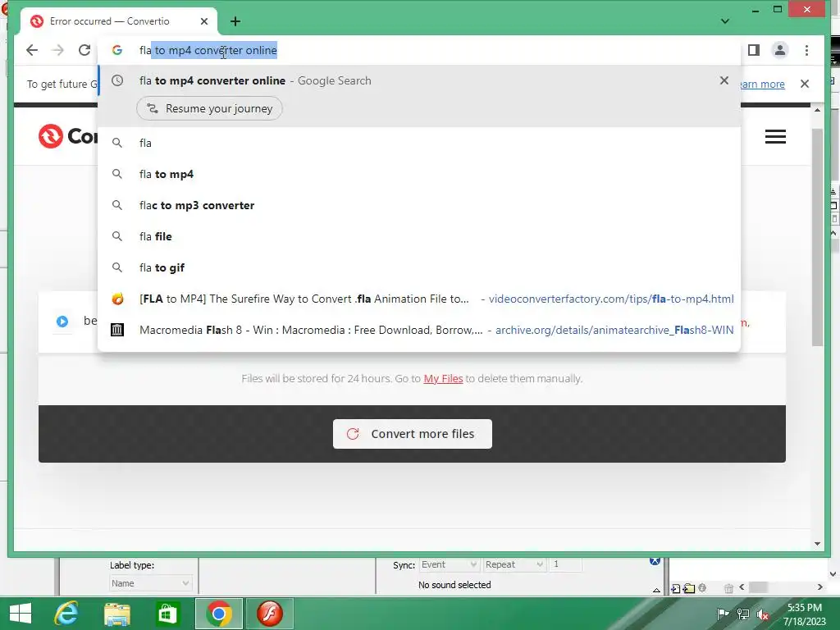The image size is (840, 630).
Task: Click New Symbol icon in Flash library
Action: point(676,588)
